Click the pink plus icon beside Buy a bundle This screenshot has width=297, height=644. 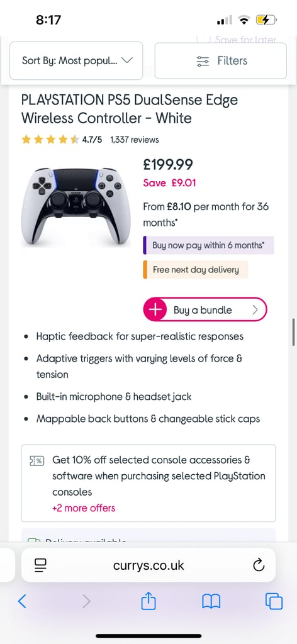tap(155, 310)
